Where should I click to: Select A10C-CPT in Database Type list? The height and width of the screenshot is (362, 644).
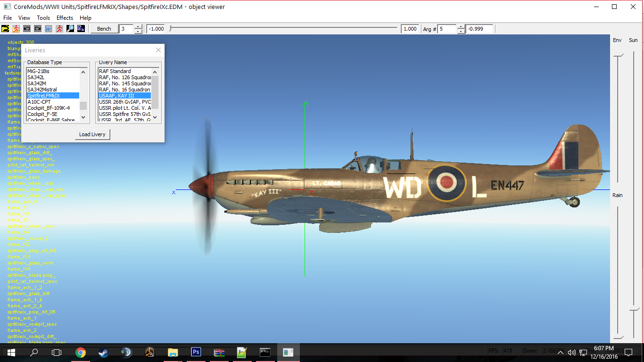pyautogui.click(x=39, y=102)
